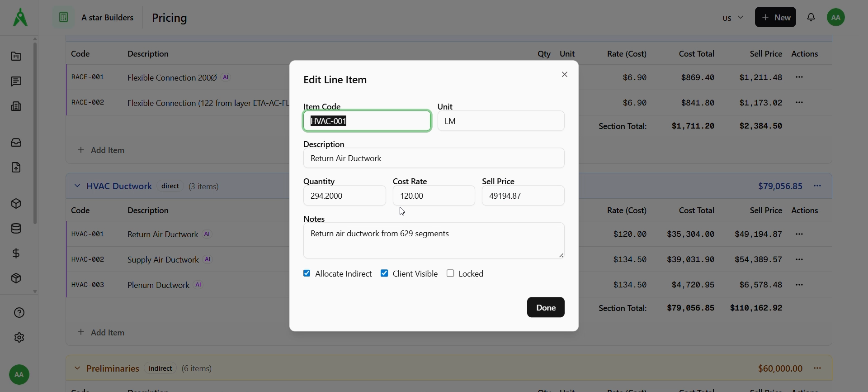Click the notification bell icon
The width and height of the screenshot is (868, 392).
[x=811, y=17]
